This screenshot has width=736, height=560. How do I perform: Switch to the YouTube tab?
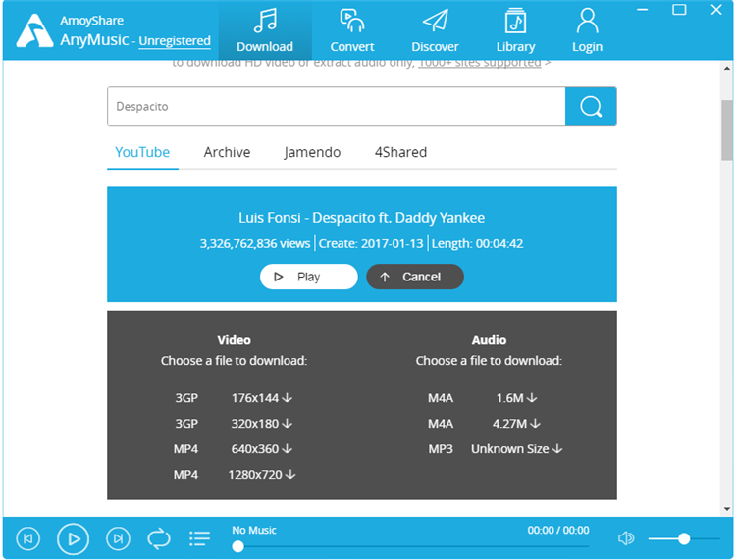pyautogui.click(x=142, y=152)
